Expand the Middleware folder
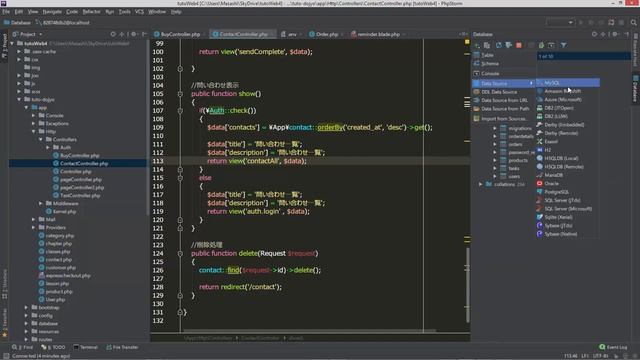640x360 pixels. click(x=41, y=203)
